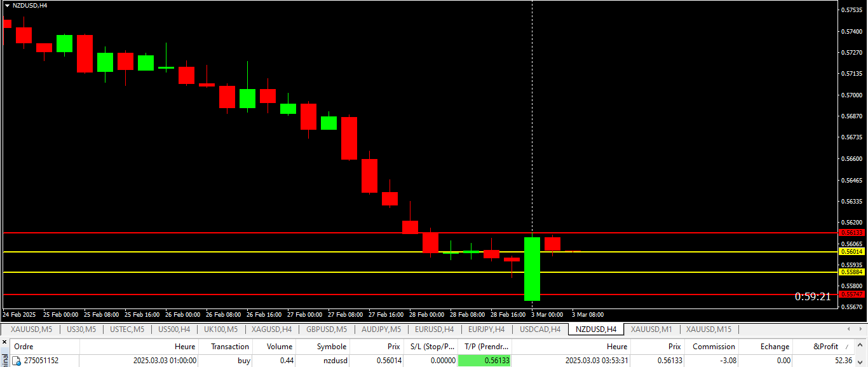The width and height of the screenshot is (868, 367).
Task: Select the EURUSD,H4 chart tab
Action: click(434, 329)
